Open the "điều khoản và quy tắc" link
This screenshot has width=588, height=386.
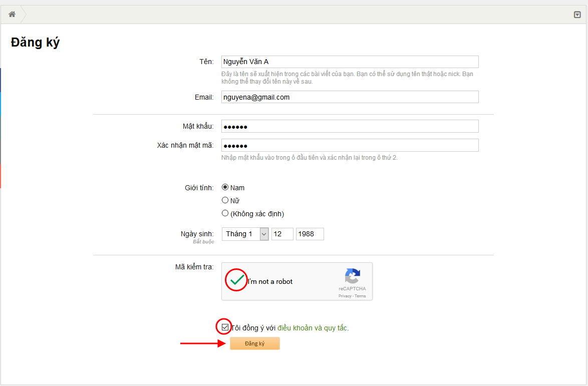313,328
